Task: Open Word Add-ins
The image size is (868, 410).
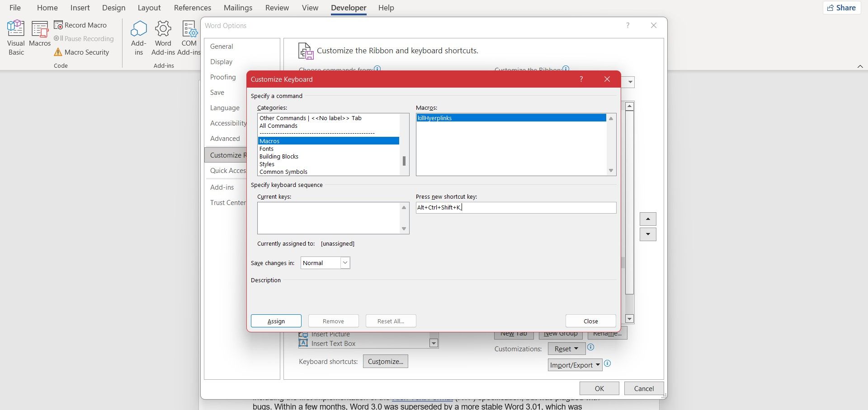Action: click(163, 38)
